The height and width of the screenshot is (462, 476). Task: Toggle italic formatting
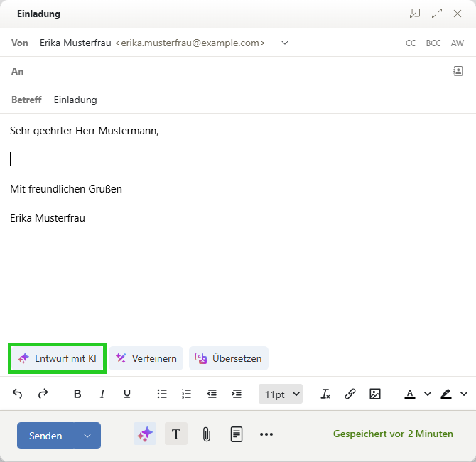click(102, 394)
